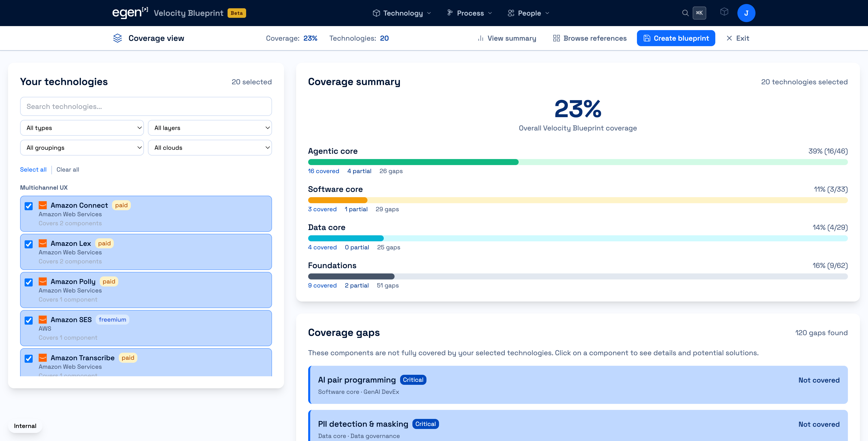
Task: Click the 3D cube icon beside avatar
Action: pos(724,12)
